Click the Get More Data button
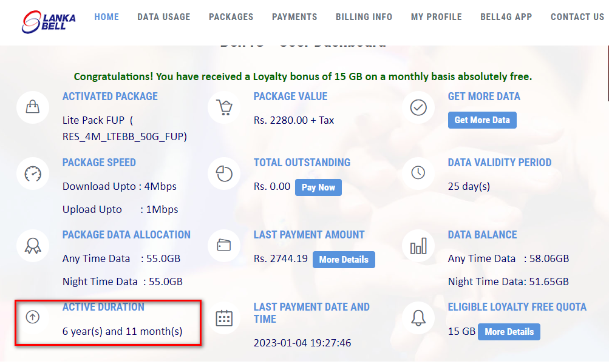Viewport: 609px width, 364px height. [x=482, y=120]
